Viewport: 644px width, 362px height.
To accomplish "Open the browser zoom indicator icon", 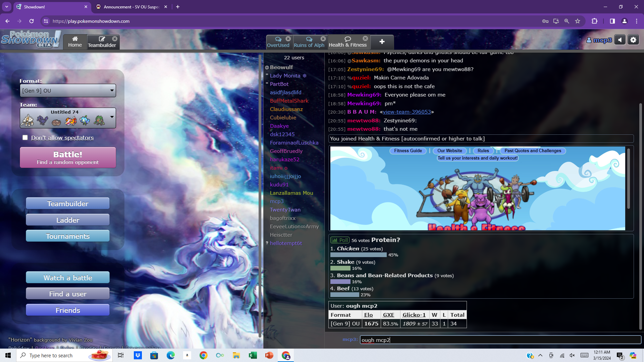I will click(567, 21).
